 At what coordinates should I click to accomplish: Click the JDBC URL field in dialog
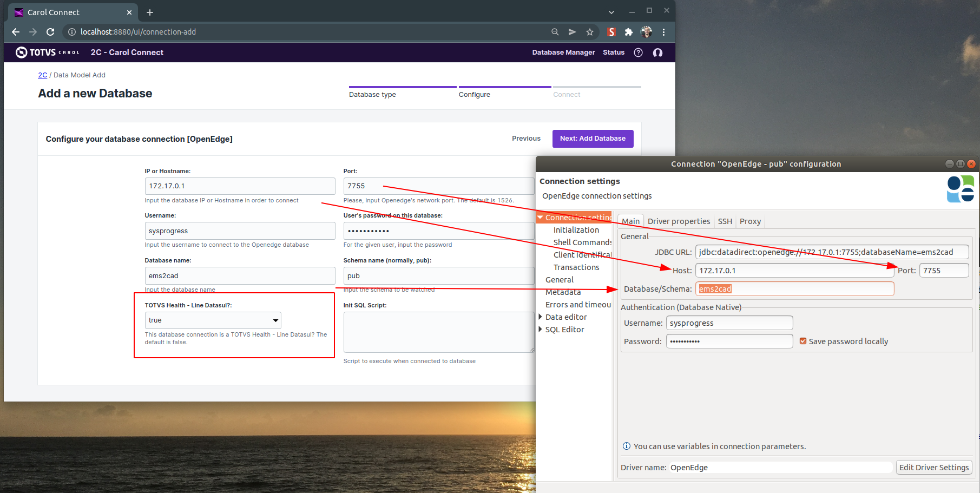coord(832,252)
